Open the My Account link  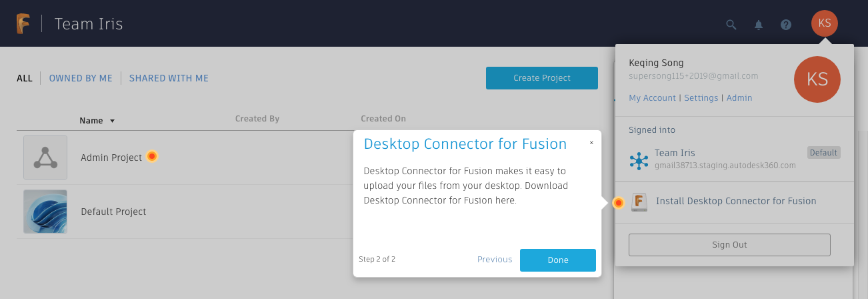652,98
